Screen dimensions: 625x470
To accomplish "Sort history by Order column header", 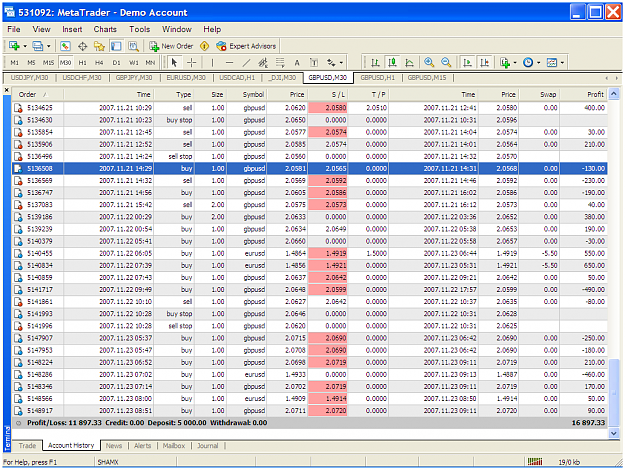I will coord(38,94).
